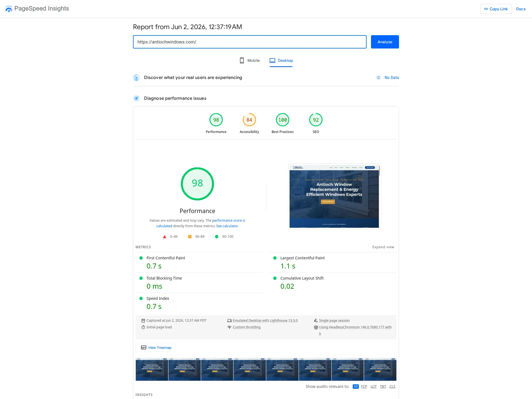Click the Largest Contentful Paint metric
532x399 pixels.
coord(333,262)
